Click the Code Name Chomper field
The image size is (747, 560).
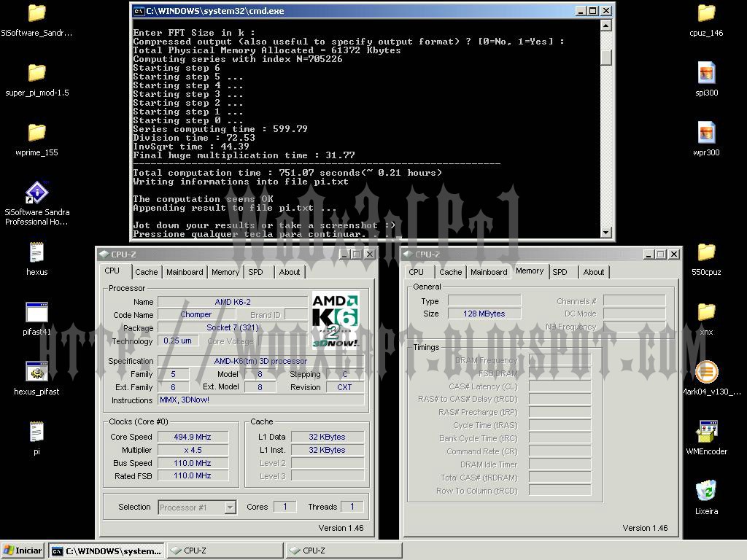pos(196,314)
